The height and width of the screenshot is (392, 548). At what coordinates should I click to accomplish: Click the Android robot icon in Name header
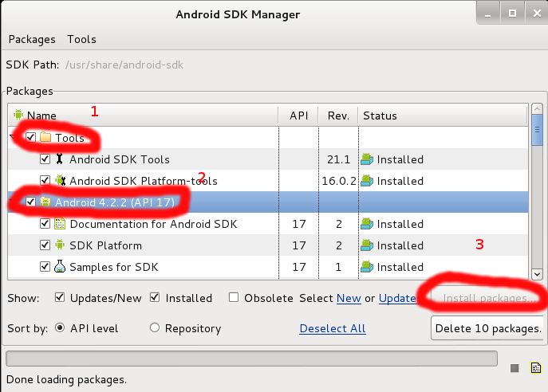(18, 115)
